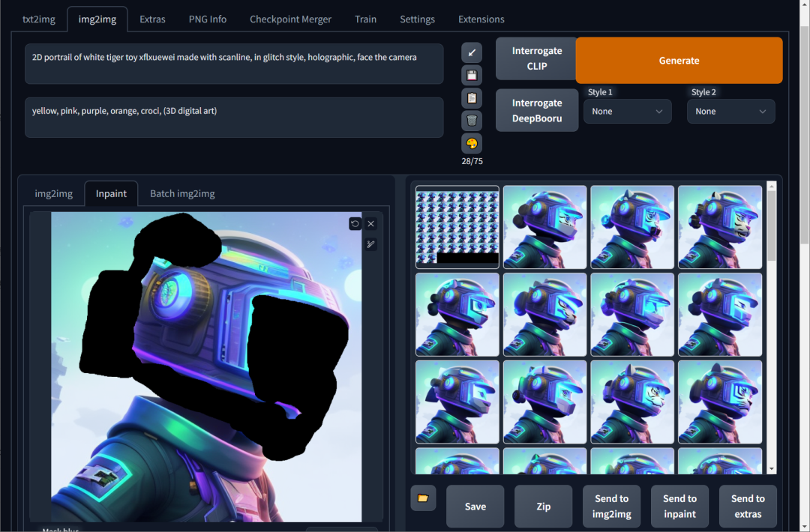The height and width of the screenshot is (532, 810).
Task: Open the Style 1 dropdown
Action: (x=627, y=112)
